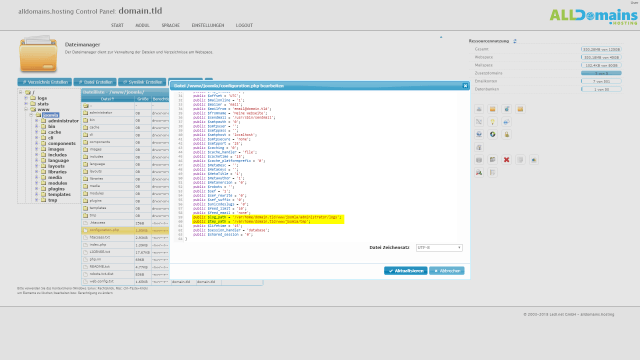Click the blue globe icon
This screenshot has height=360, width=640.
click(x=479, y=134)
